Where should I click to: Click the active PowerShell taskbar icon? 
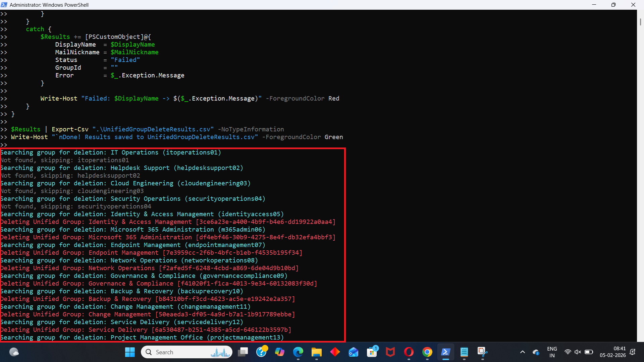[x=445, y=352]
